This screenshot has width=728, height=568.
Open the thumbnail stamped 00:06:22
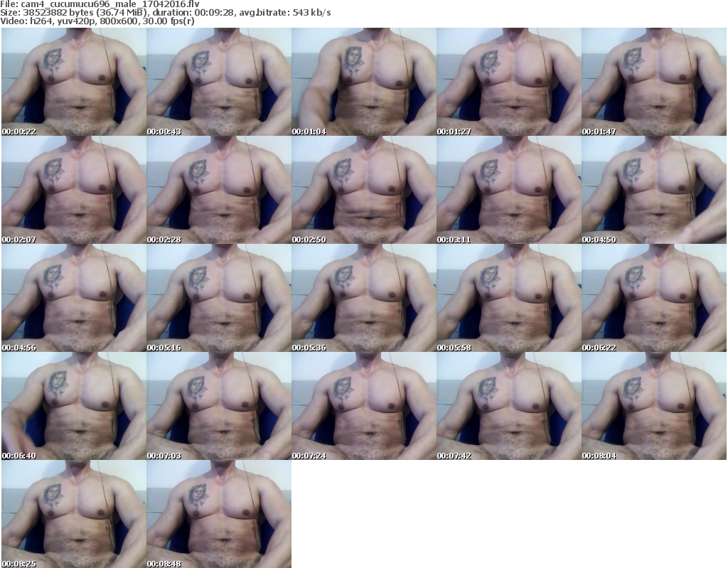click(654, 298)
